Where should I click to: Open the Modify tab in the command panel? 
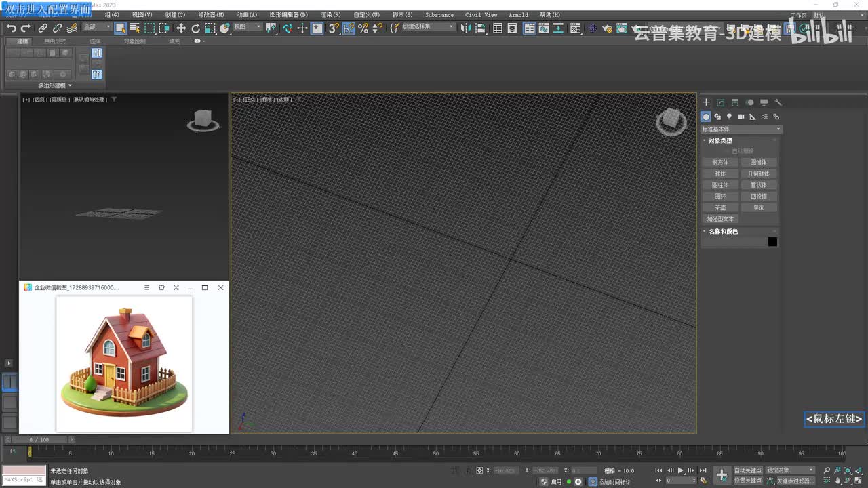(720, 102)
